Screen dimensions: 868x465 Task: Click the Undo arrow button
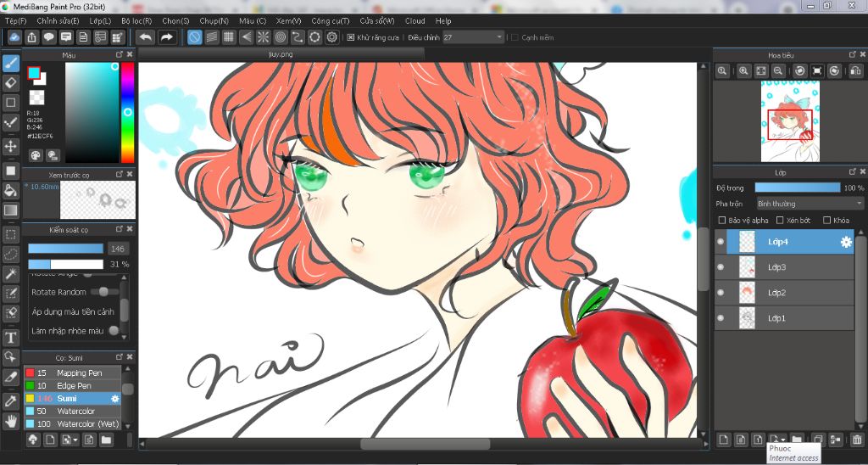(146, 37)
